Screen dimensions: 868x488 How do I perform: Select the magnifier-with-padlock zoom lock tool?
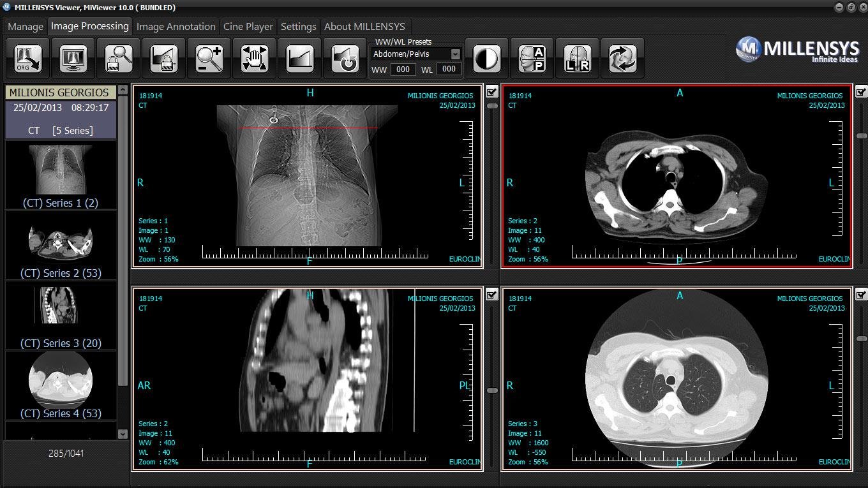(119, 59)
